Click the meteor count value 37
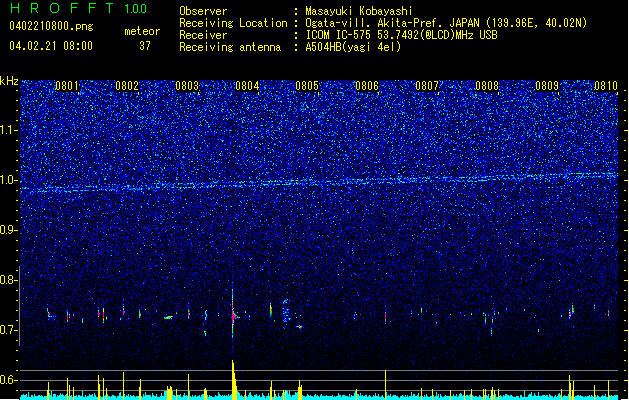Screen dimensions: 629x400 [145, 46]
